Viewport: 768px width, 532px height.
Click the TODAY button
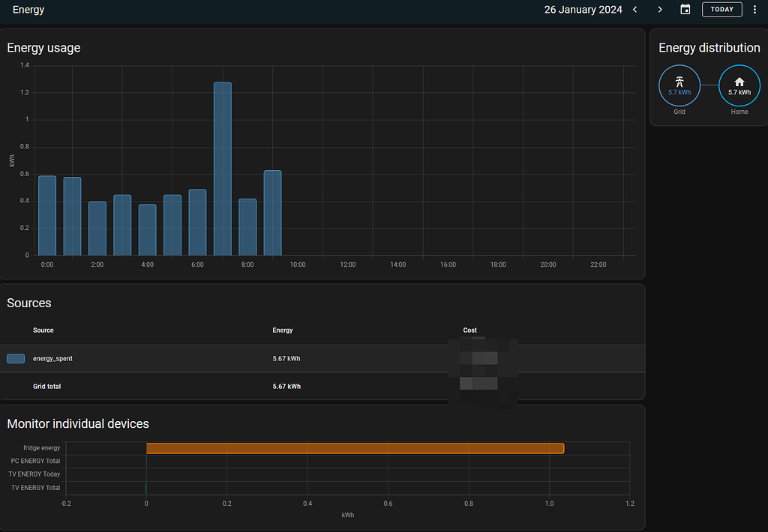click(722, 9)
